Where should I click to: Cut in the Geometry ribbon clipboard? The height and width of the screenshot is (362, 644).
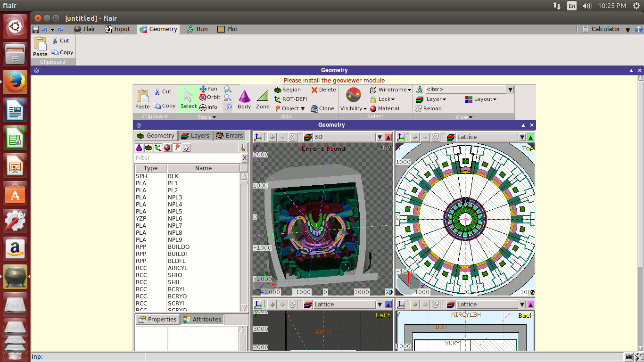coord(163,91)
